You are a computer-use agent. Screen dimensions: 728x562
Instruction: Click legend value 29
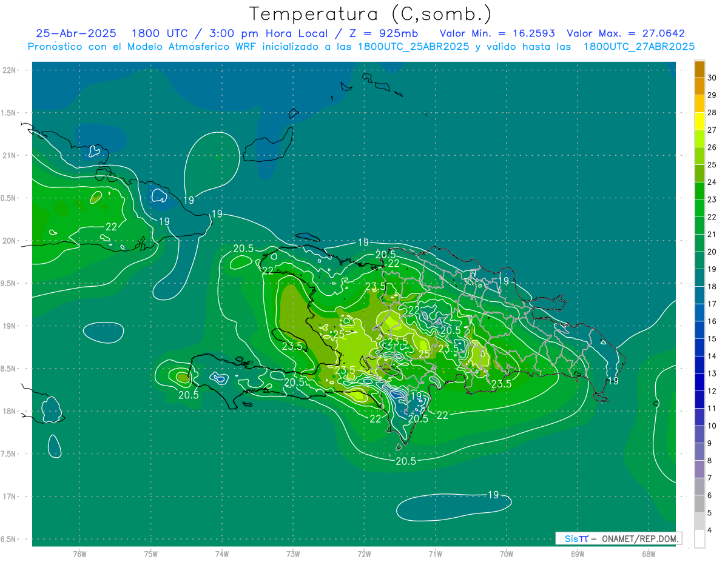click(x=712, y=95)
